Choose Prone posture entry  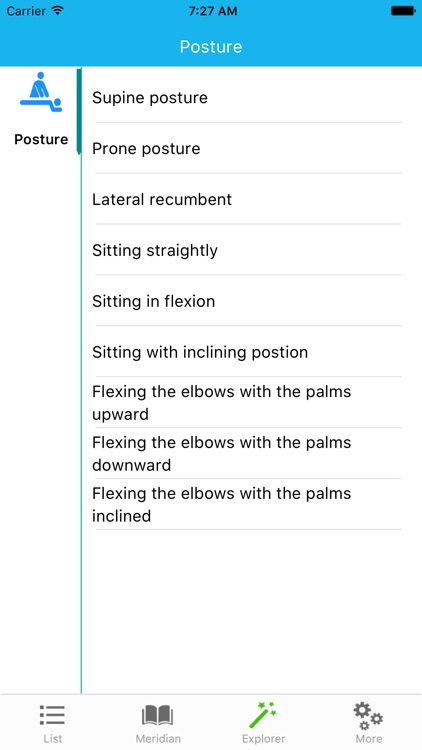(x=248, y=148)
